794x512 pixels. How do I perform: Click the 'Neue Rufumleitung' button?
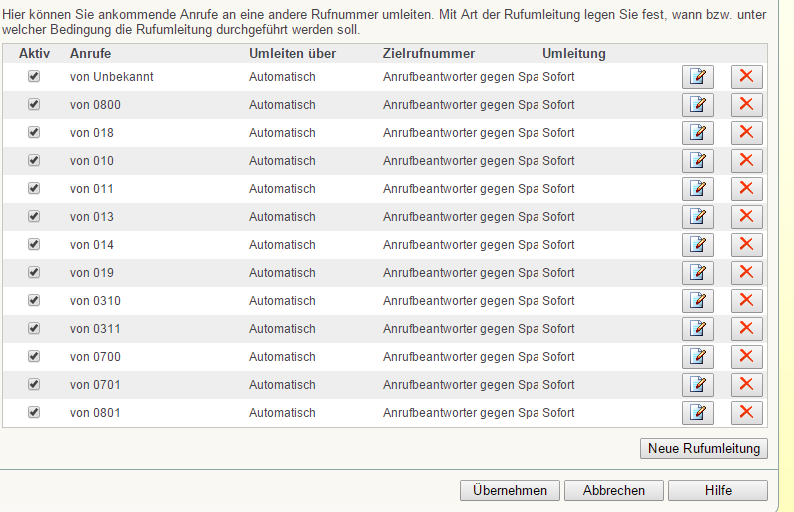[x=704, y=449]
